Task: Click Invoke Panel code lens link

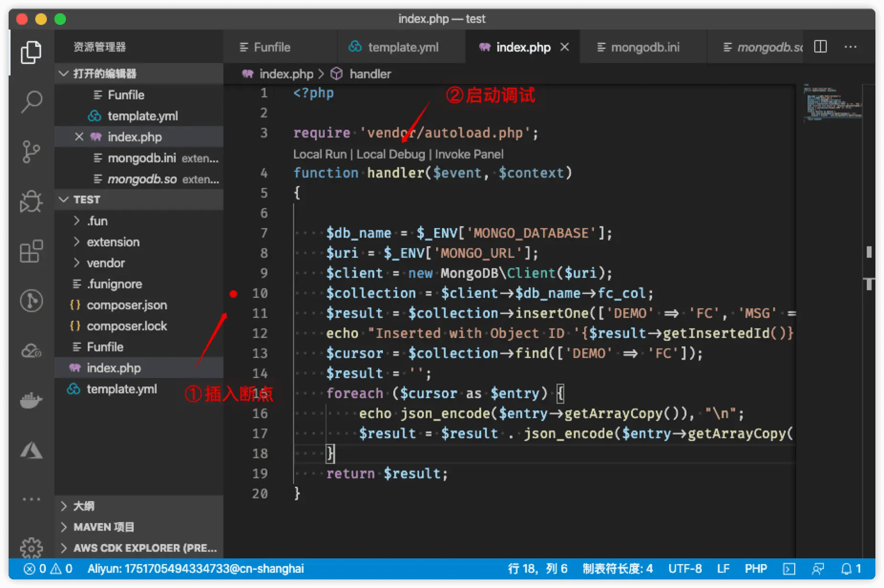Action: click(x=469, y=154)
